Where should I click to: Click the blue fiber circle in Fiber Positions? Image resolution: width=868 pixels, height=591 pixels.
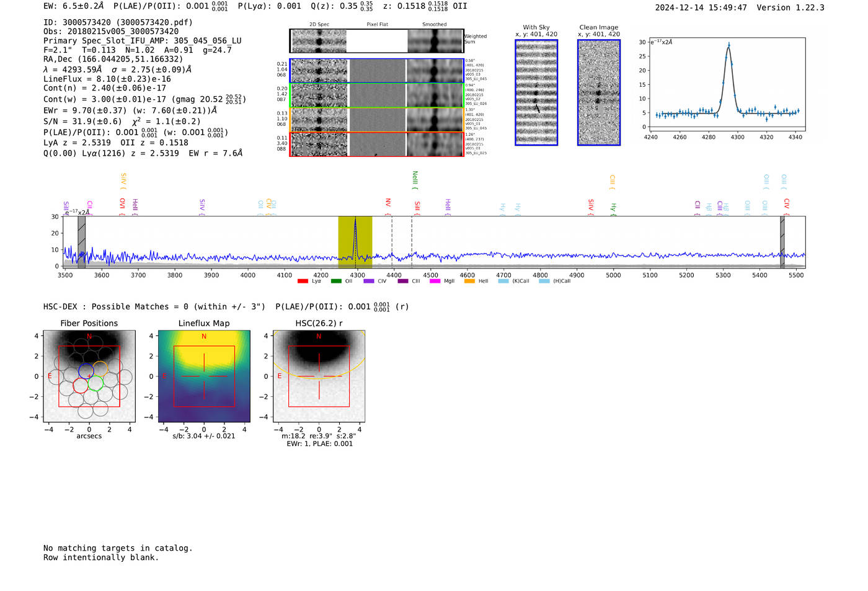tap(86, 371)
